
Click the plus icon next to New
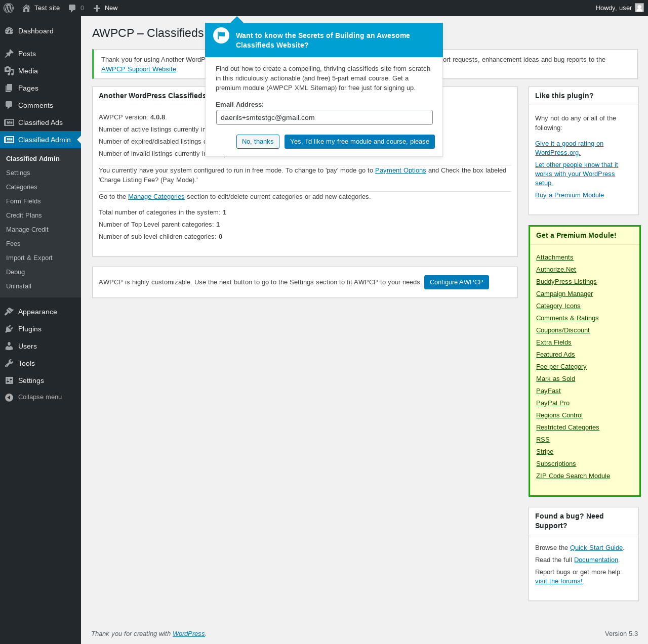97,8
